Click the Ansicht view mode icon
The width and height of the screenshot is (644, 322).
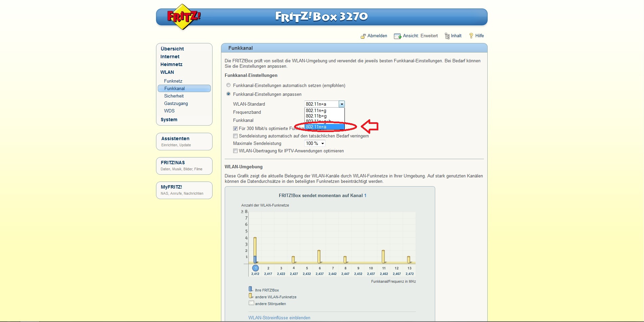pos(397,36)
